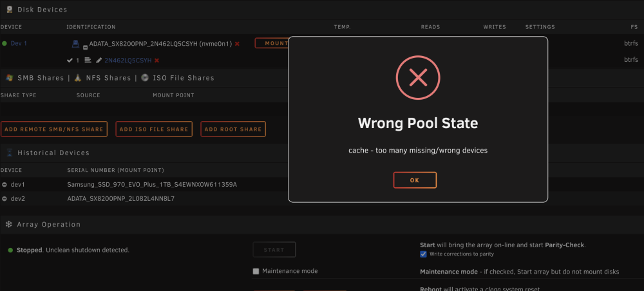
Task: Remove historical device dev2 ADATA
Action: click(5, 199)
